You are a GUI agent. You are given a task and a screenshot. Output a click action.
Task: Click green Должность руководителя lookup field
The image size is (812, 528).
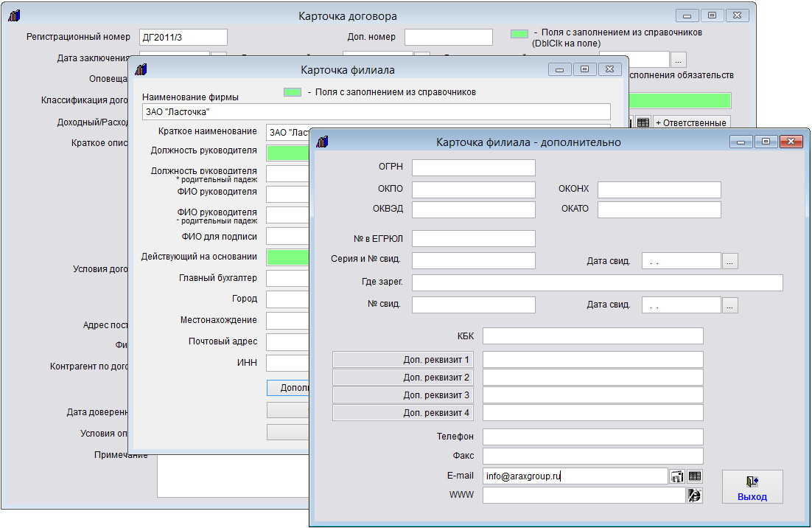point(287,153)
